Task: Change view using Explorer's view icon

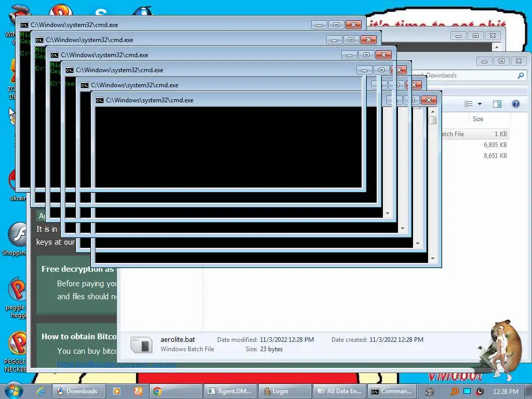Action: (x=469, y=104)
